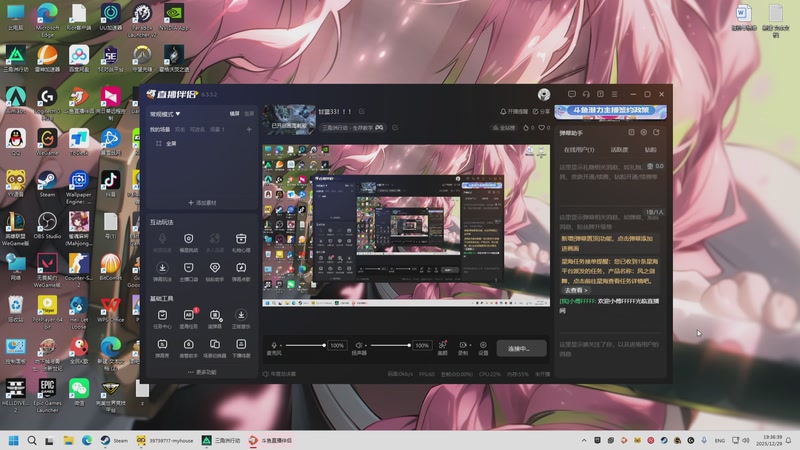This screenshot has width=800, height=450.
Task: Mute the 麦克风 microphone icon
Action: (274, 345)
